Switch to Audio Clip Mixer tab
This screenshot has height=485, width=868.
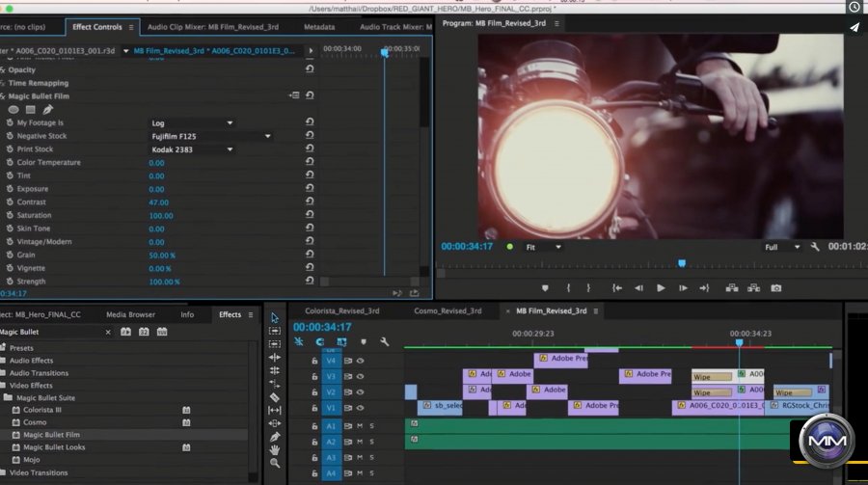pos(213,27)
